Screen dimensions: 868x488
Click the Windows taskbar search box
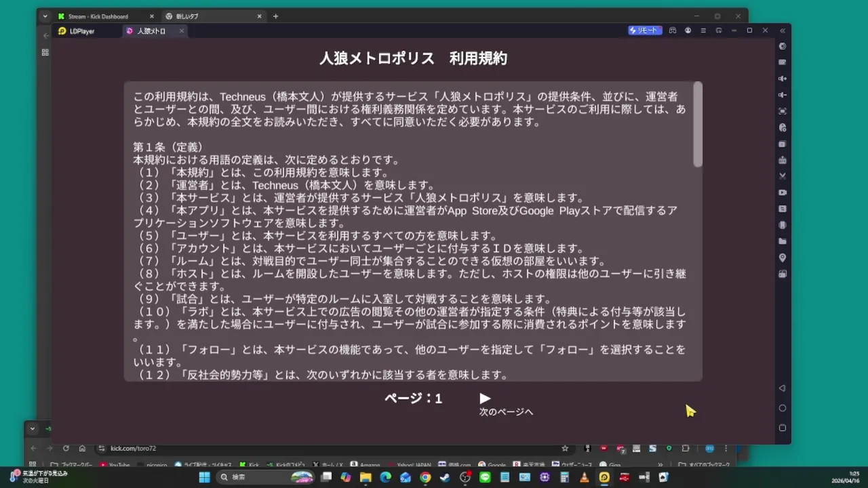[267, 477]
